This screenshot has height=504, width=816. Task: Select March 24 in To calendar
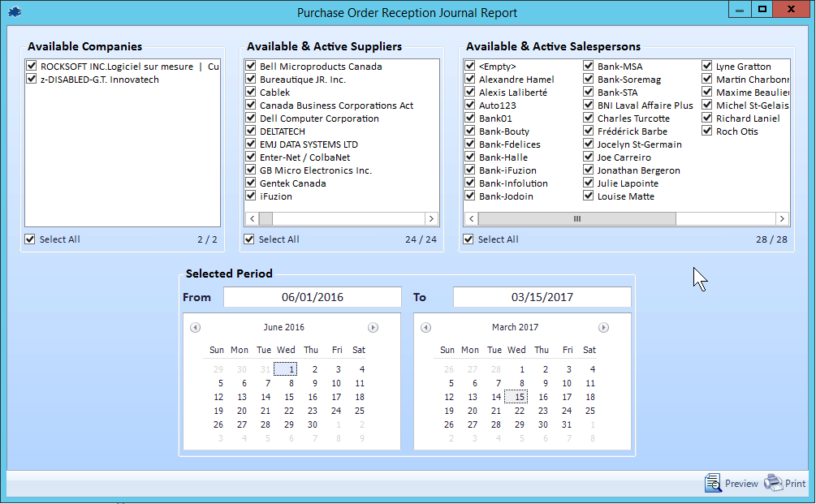point(567,411)
